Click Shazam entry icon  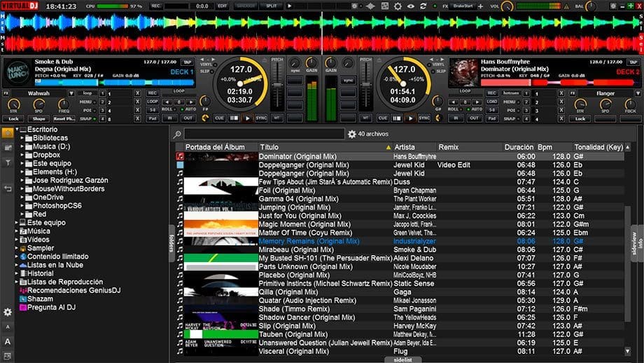click(23, 299)
